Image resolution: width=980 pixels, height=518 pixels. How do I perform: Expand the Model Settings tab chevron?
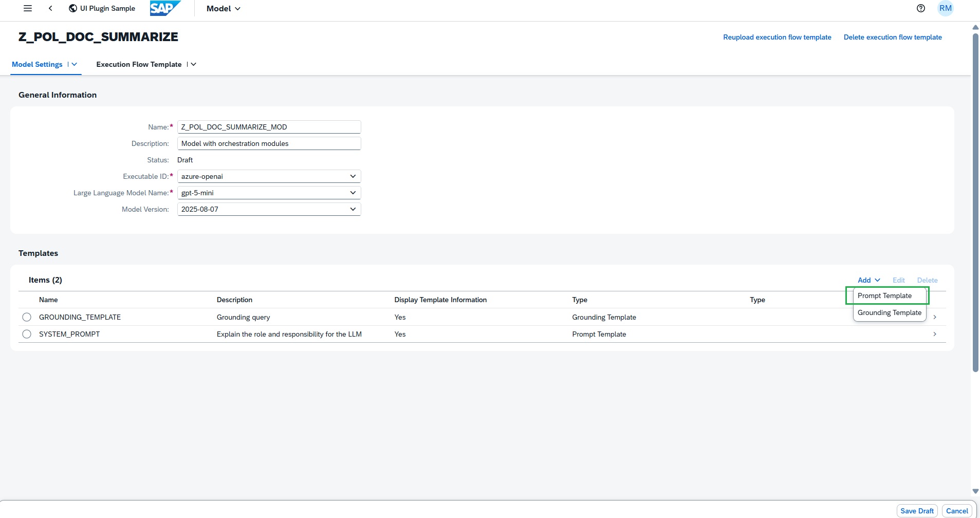click(74, 64)
